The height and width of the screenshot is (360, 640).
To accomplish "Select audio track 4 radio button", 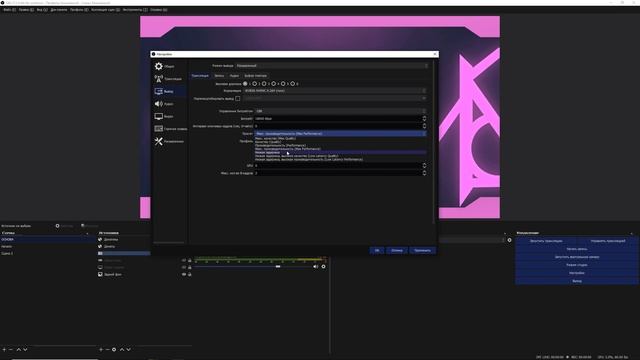I will 273,84.
